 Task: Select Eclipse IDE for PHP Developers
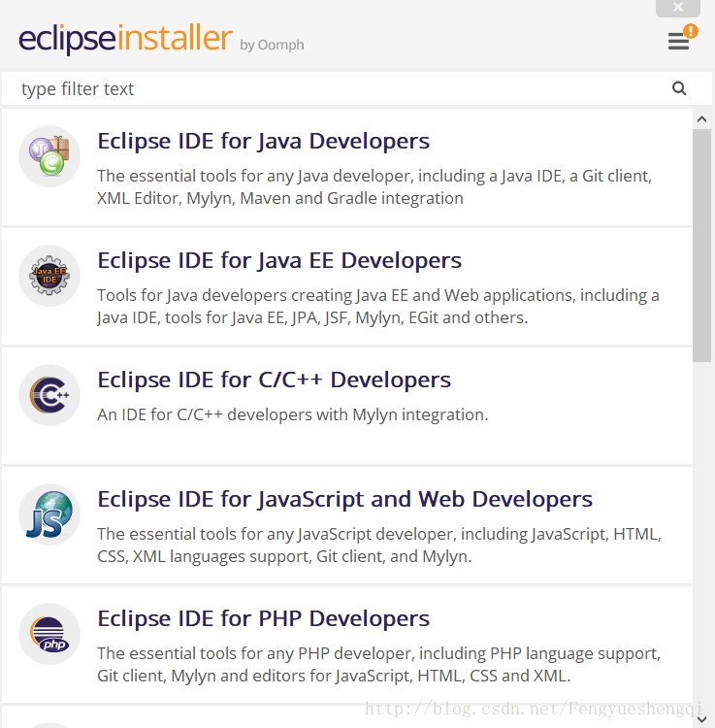tap(263, 618)
